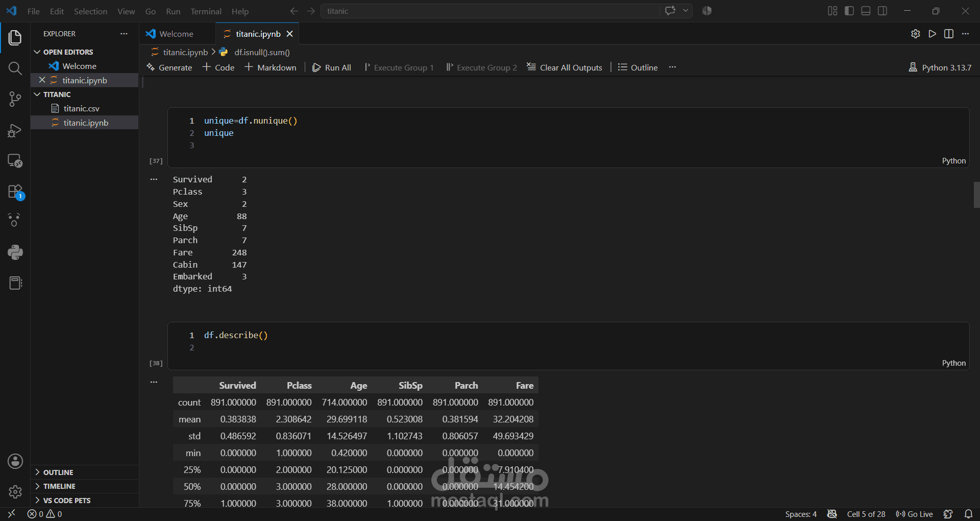This screenshot has height=521, width=980.
Task: Open the Explorer view in activity bar
Action: pos(15,37)
